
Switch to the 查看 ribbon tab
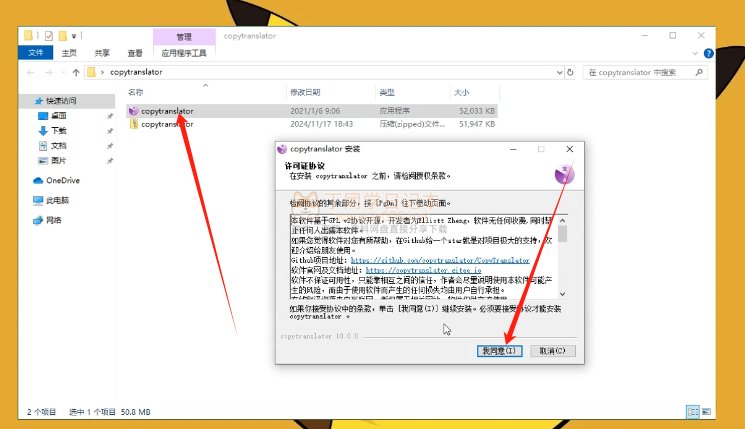click(134, 53)
